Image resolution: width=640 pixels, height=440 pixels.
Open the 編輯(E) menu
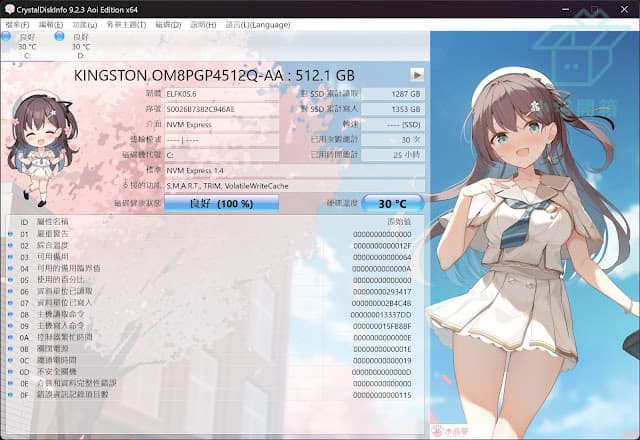[x=51, y=25]
